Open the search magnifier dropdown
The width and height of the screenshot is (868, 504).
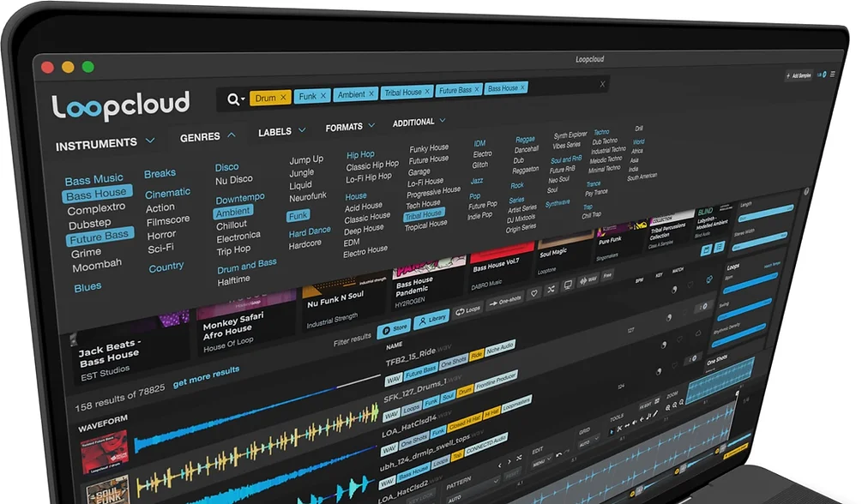click(x=236, y=99)
